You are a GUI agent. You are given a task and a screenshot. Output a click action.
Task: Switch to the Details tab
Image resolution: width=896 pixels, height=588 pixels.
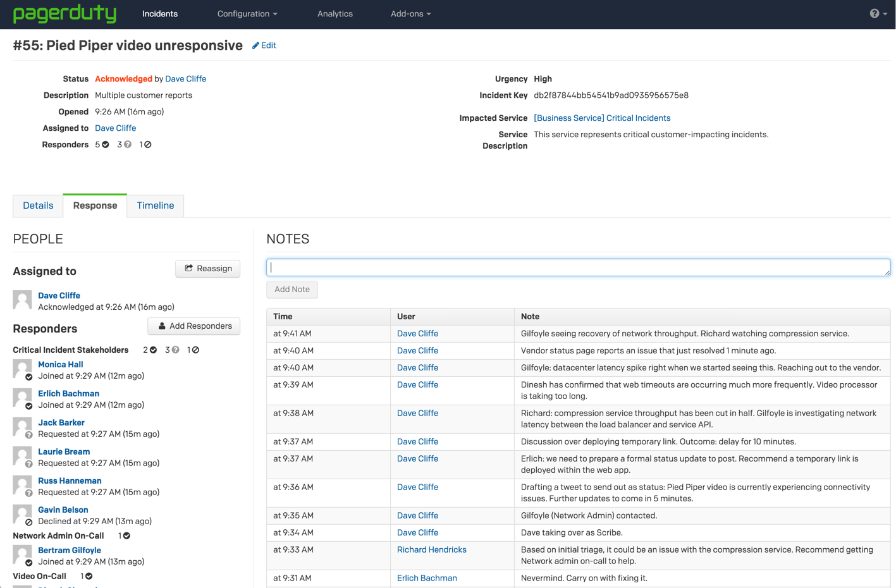pos(37,205)
